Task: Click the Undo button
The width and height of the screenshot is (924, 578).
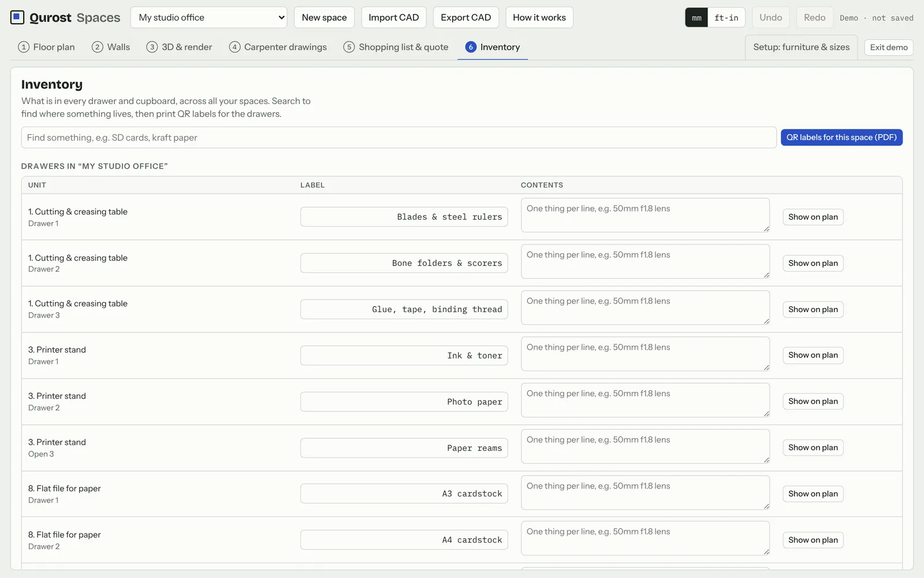Action: point(770,17)
